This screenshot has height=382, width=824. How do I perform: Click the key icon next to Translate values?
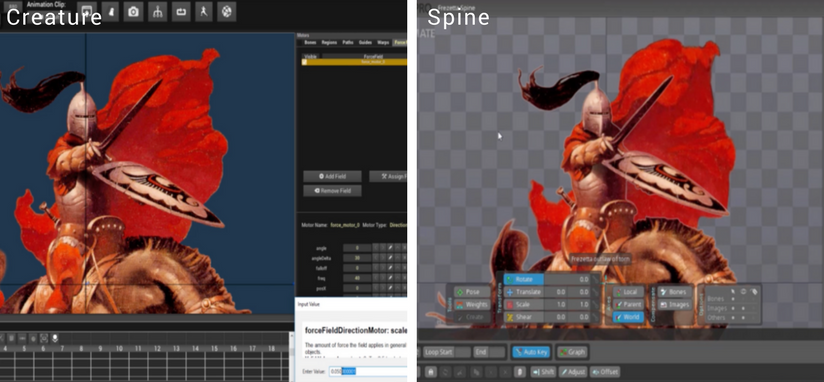coord(595,292)
